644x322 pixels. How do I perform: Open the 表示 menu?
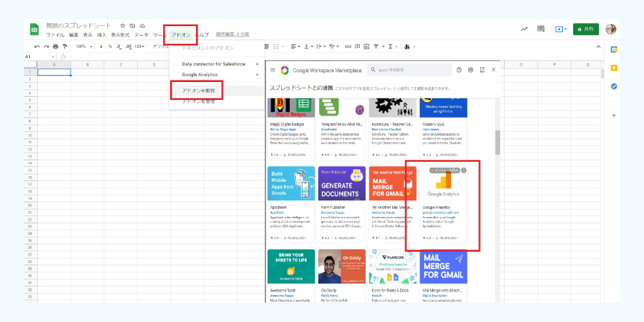(x=87, y=35)
